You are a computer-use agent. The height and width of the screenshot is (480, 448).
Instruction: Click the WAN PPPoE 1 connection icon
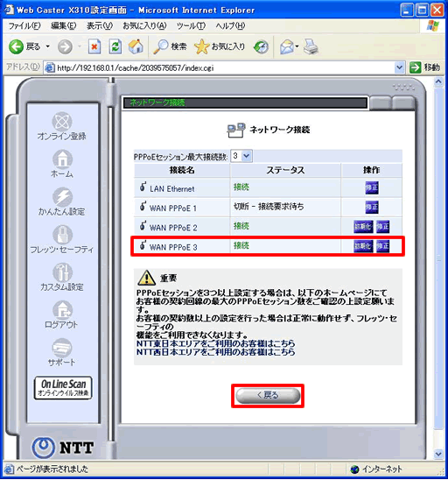(143, 206)
